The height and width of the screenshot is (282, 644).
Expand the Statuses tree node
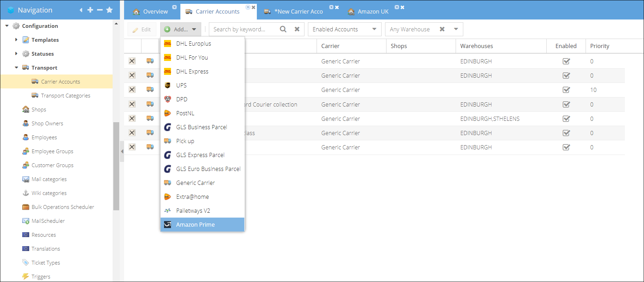(x=16, y=54)
